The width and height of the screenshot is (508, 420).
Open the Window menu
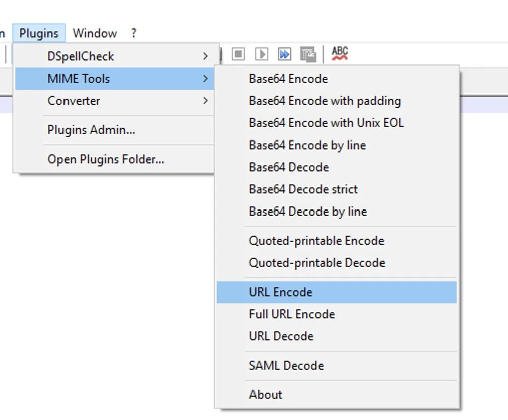(95, 33)
